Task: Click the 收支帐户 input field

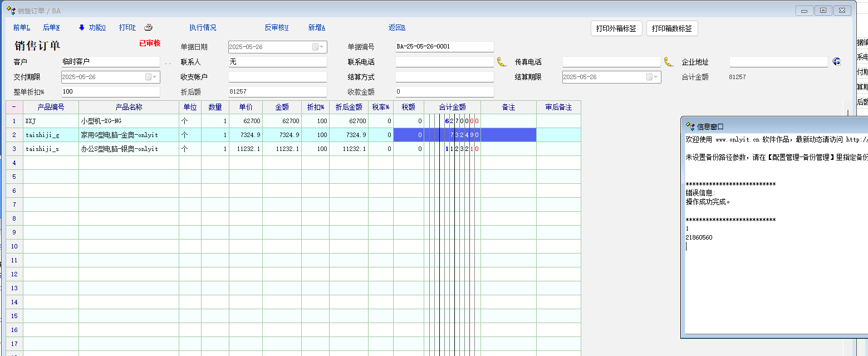Action: pyautogui.click(x=277, y=77)
